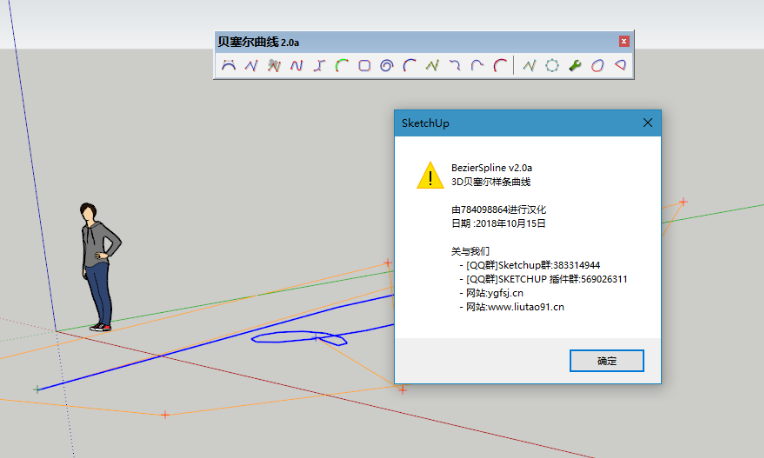This screenshot has height=458, width=764.
Task: Click the date line '日期 :2018年10月15日'
Action: pyautogui.click(x=498, y=224)
